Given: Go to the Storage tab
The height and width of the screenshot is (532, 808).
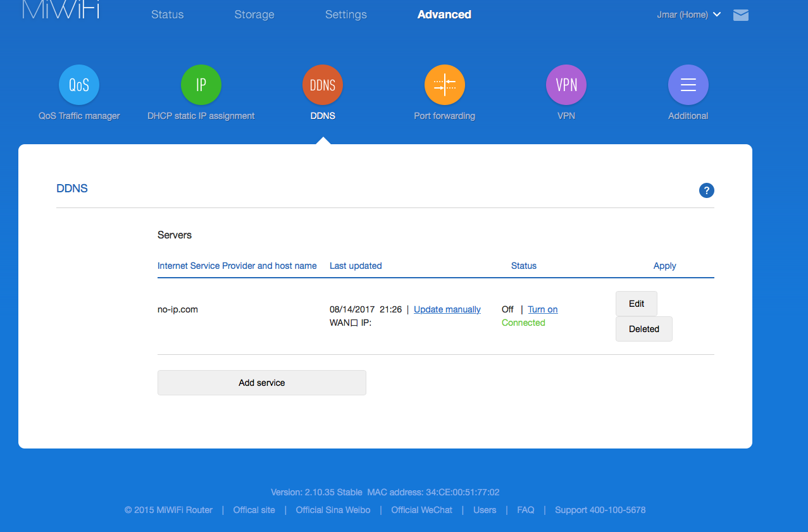Looking at the screenshot, I should click(x=254, y=15).
